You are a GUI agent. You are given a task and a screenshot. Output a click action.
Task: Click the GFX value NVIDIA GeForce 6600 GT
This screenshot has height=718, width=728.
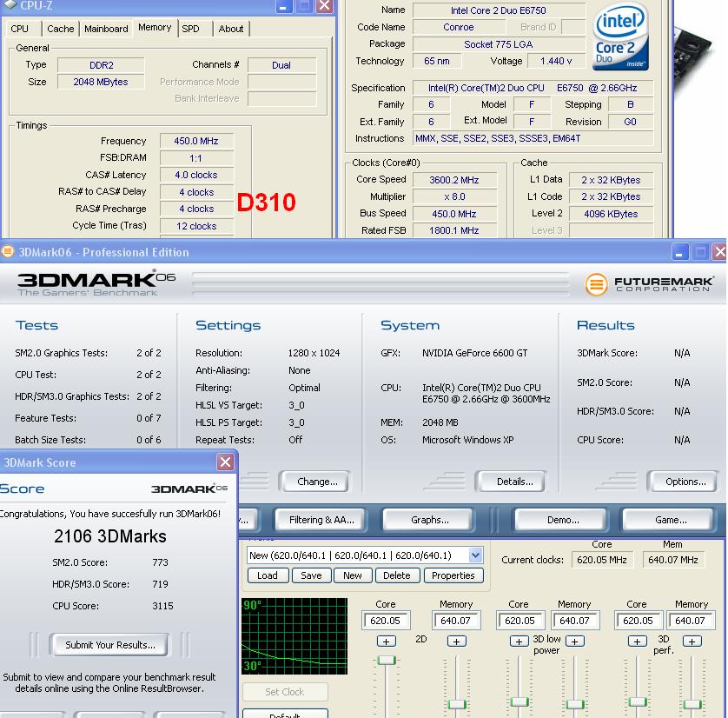[x=474, y=353]
